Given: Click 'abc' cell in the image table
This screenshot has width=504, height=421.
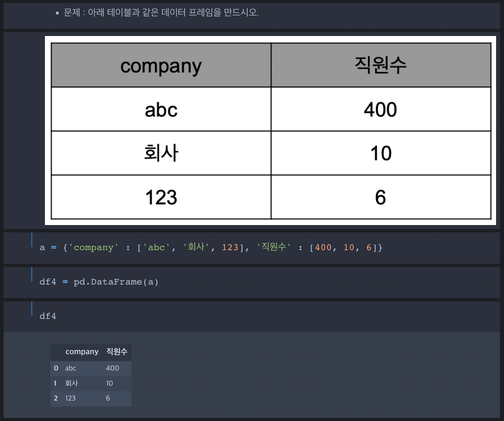Looking at the screenshot, I should click(x=161, y=109).
